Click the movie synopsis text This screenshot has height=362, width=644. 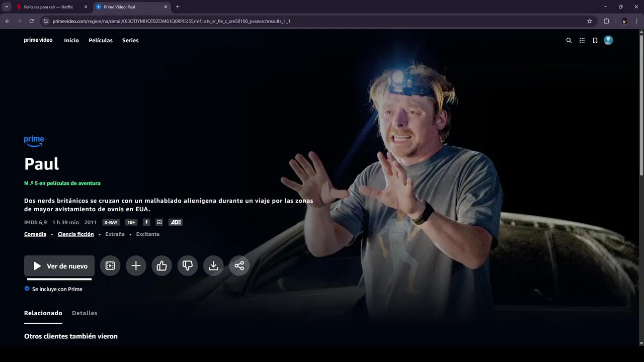(x=169, y=205)
